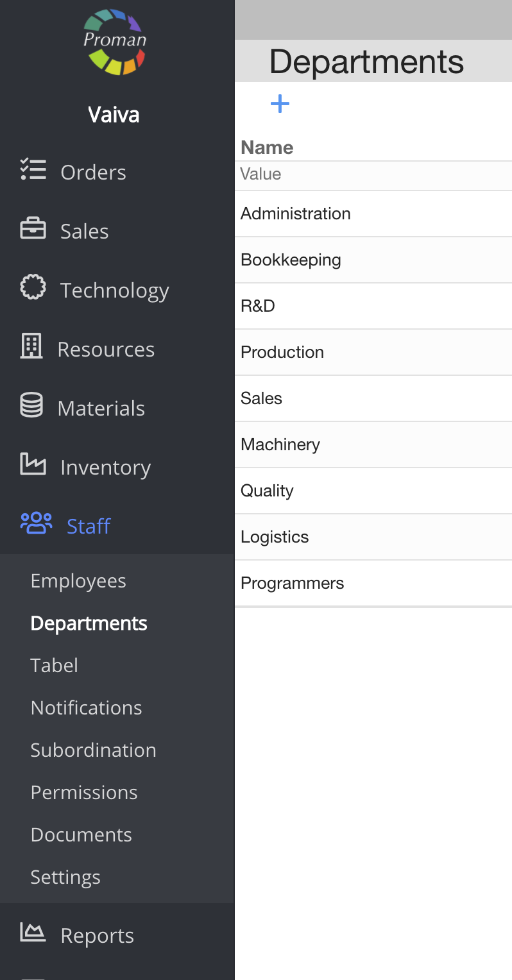Click the Name filter Value field

click(372, 174)
